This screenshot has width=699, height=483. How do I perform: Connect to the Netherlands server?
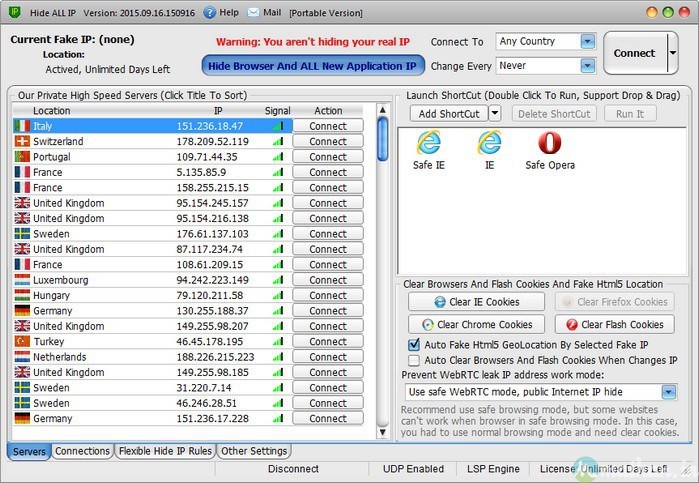tap(328, 357)
